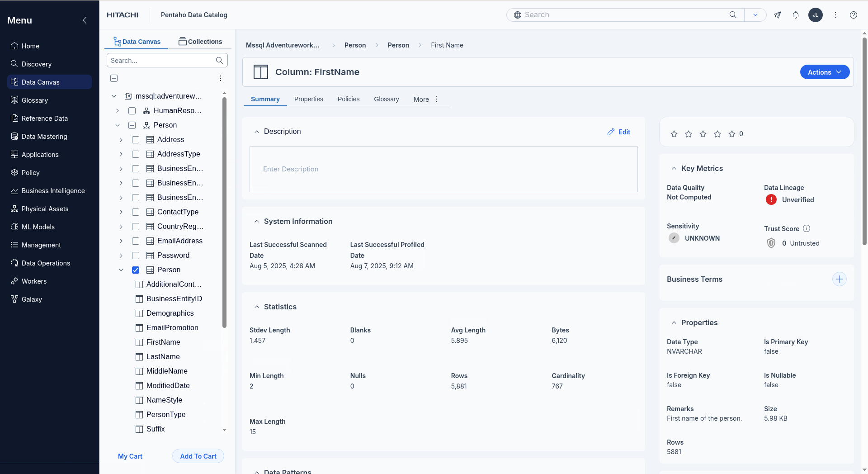The width and height of the screenshot is (868, 474).
Task: Check the Address table checkbox
Action: [x=136, y=140]
